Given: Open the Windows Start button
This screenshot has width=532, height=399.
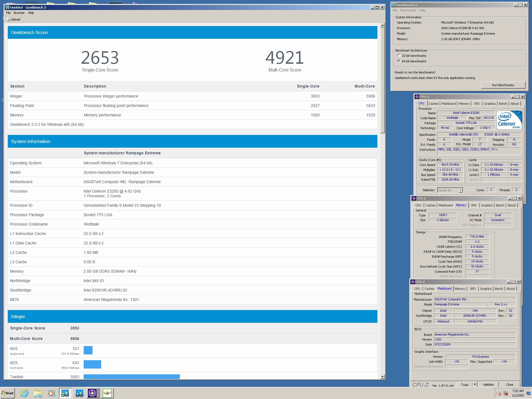Looking at the screenshot, I should 7,393.
